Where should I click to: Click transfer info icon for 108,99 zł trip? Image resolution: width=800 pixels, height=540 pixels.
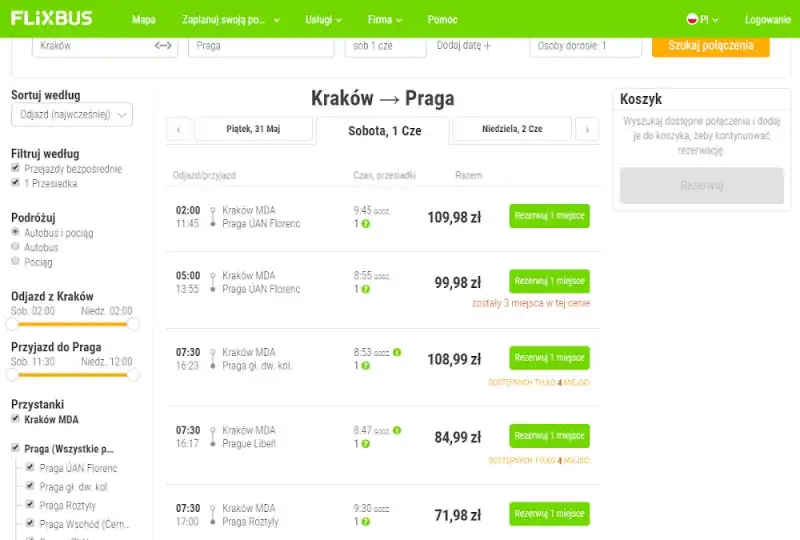pos(365,366)
